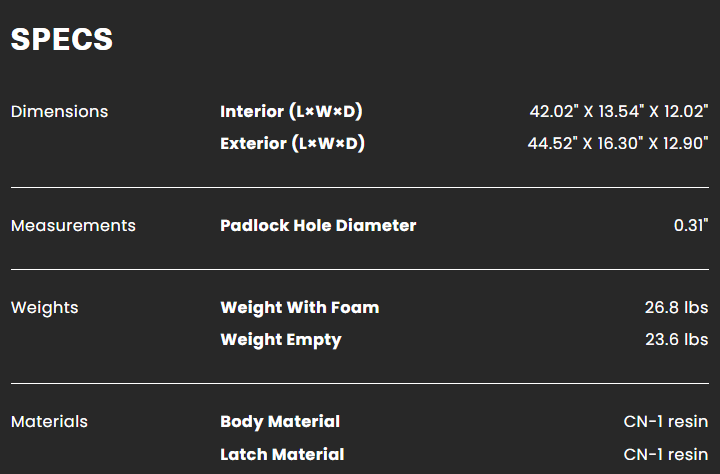Select the 23.6 lbs weight value
Screen dimensions: 720x474
coord(676,339)
